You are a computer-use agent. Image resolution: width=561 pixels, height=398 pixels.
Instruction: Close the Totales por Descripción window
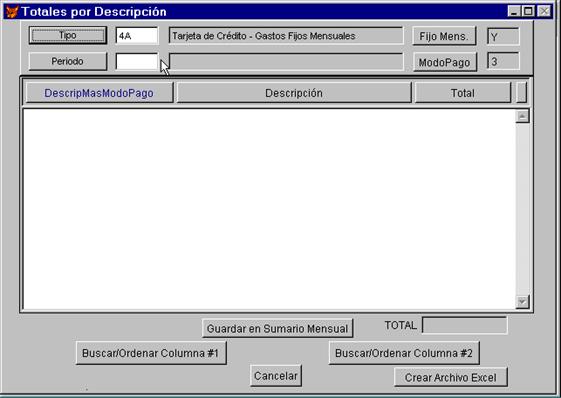click(x=544, y=11)
